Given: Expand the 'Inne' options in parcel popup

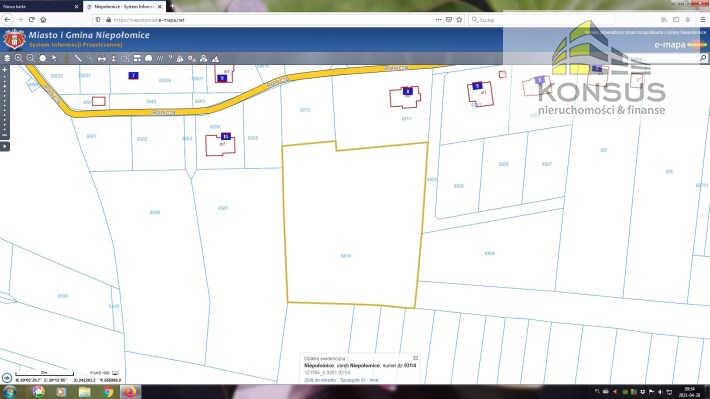Looking at the screenshot, I should tap(374, 380).
